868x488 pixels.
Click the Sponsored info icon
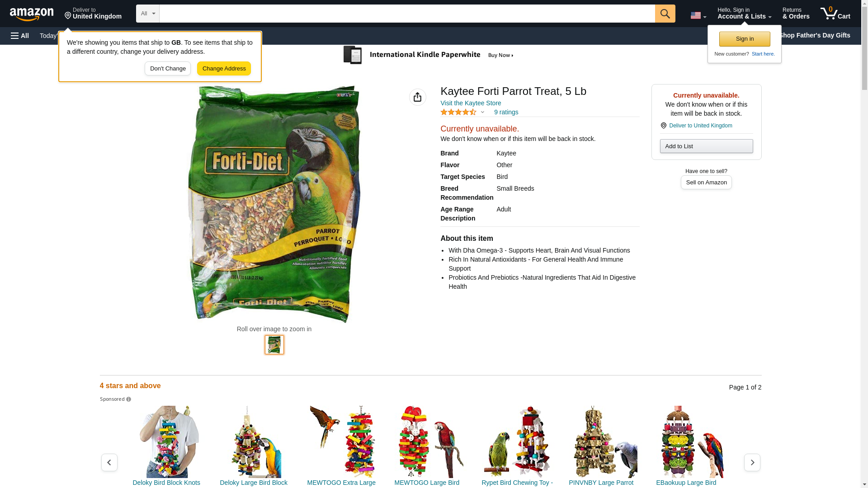(129, 399)
